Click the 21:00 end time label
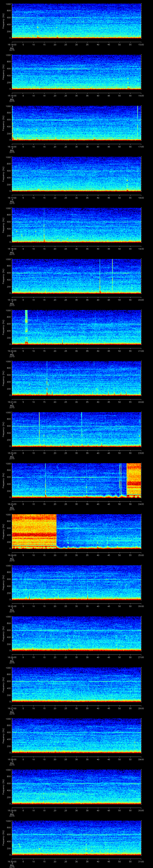 pos(141,351)
